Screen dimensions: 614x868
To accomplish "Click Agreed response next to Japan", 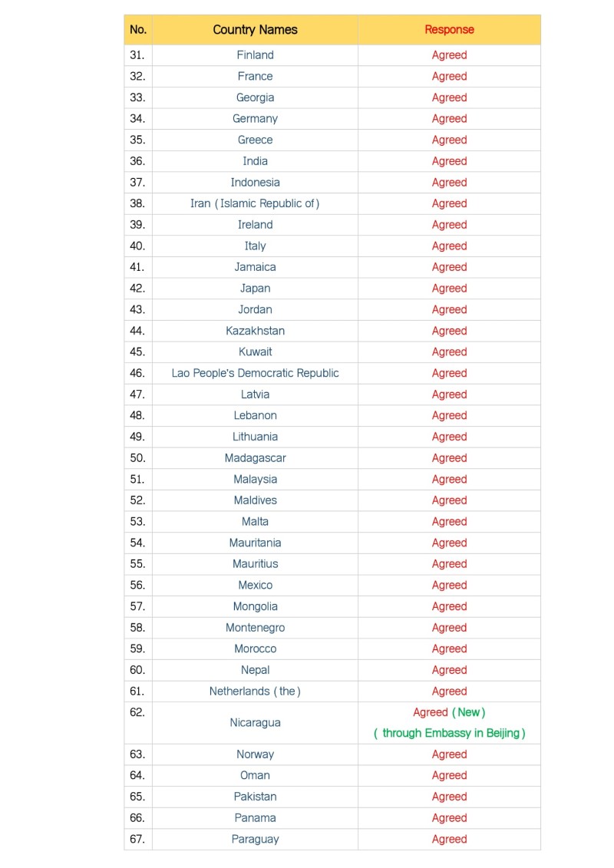I will [449, 288].
